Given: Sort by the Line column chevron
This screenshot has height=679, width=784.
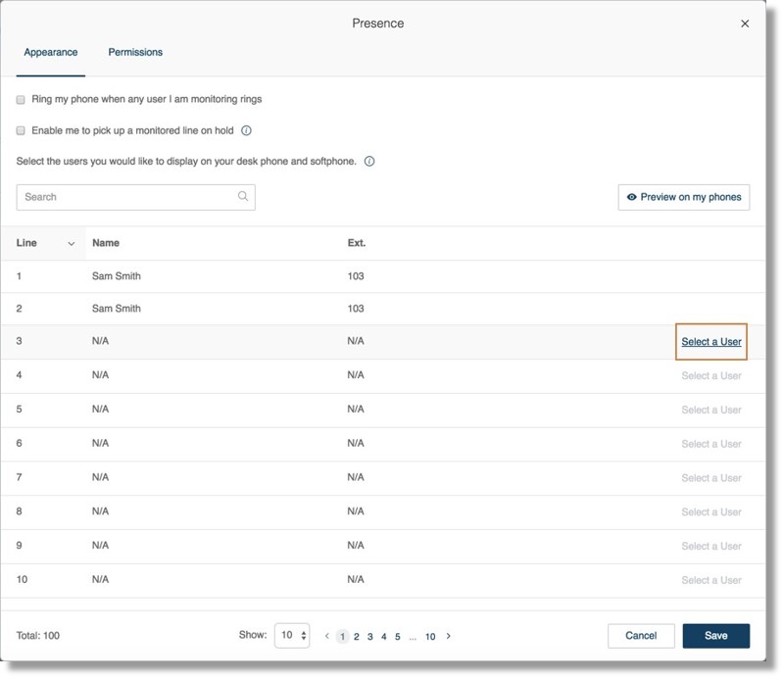Looking at the screenshot, I should coord(71,244).
